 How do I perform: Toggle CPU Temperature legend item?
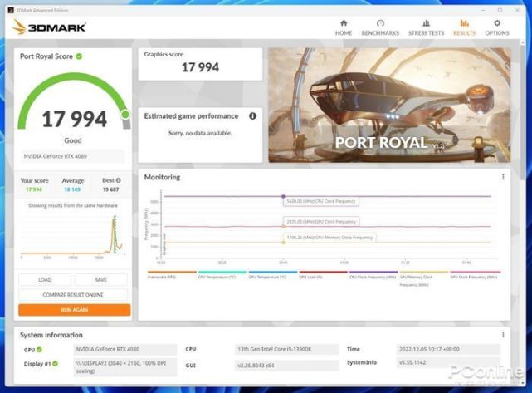(x=222, y=275)
